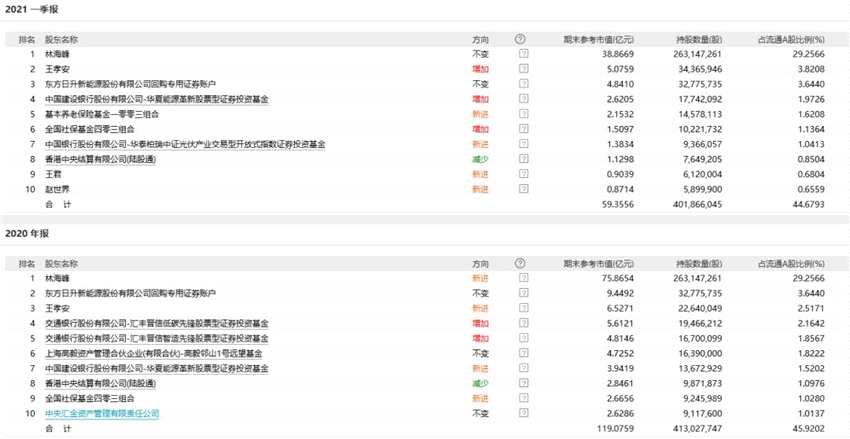Click 股东名称 header in 2020 年报 table

point(61,263)
